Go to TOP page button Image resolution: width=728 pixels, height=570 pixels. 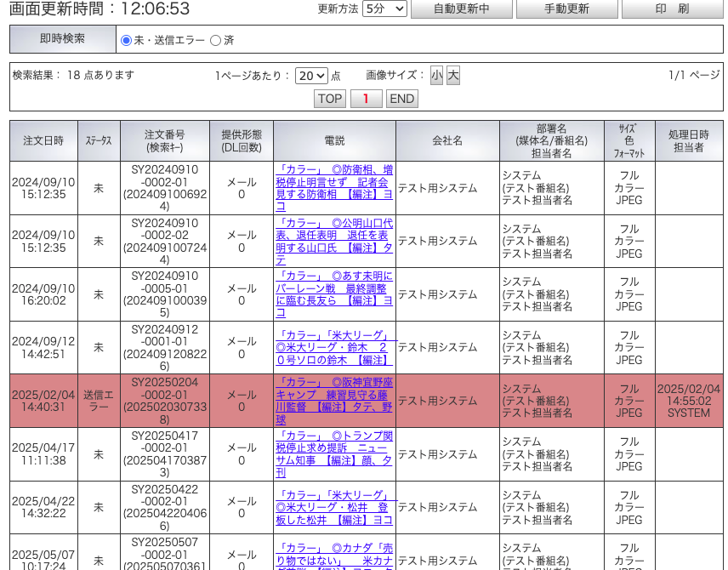point(330,99)
